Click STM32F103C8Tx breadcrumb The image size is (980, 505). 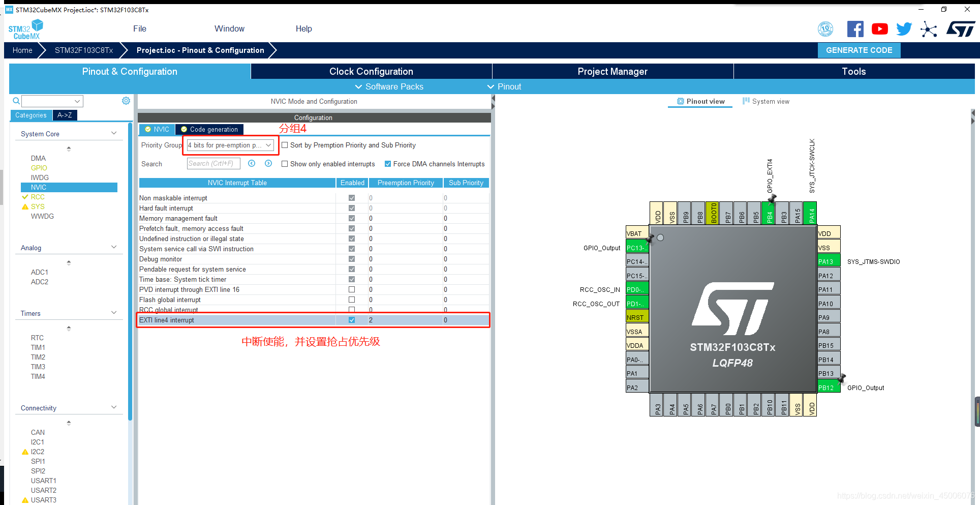point(84,50)
